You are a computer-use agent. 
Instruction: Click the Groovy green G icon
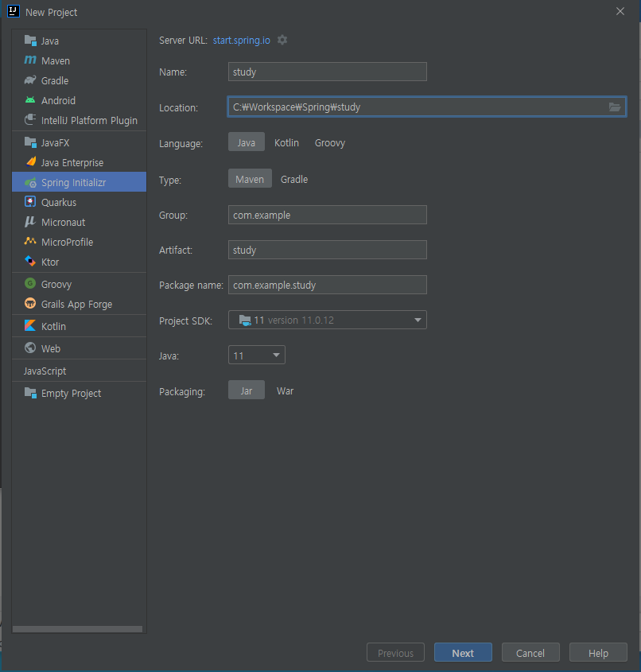click(30, 283)
